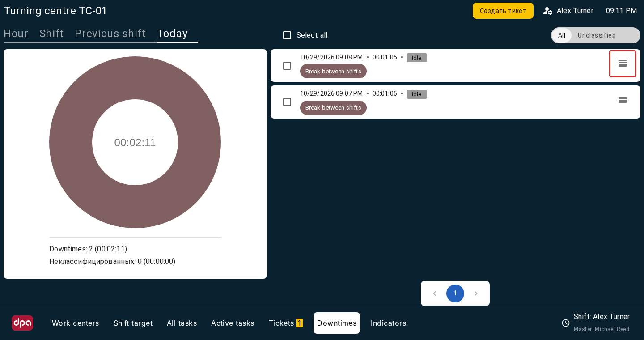The image size is (644, 340).
Task: Click the 00:01:05 duration
Action: click(x=385, y=57)
